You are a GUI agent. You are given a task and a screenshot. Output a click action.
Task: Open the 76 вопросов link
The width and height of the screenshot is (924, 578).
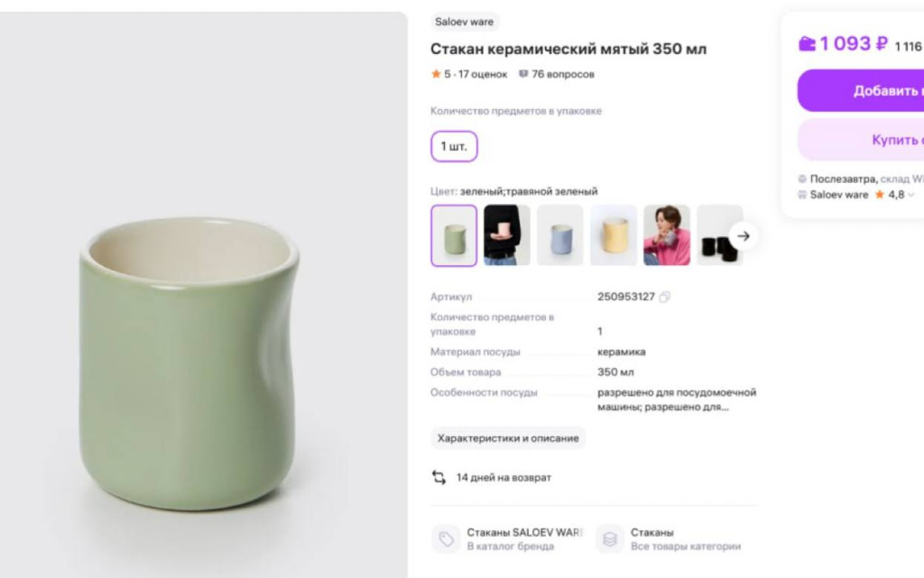click(x=563, y=74)
